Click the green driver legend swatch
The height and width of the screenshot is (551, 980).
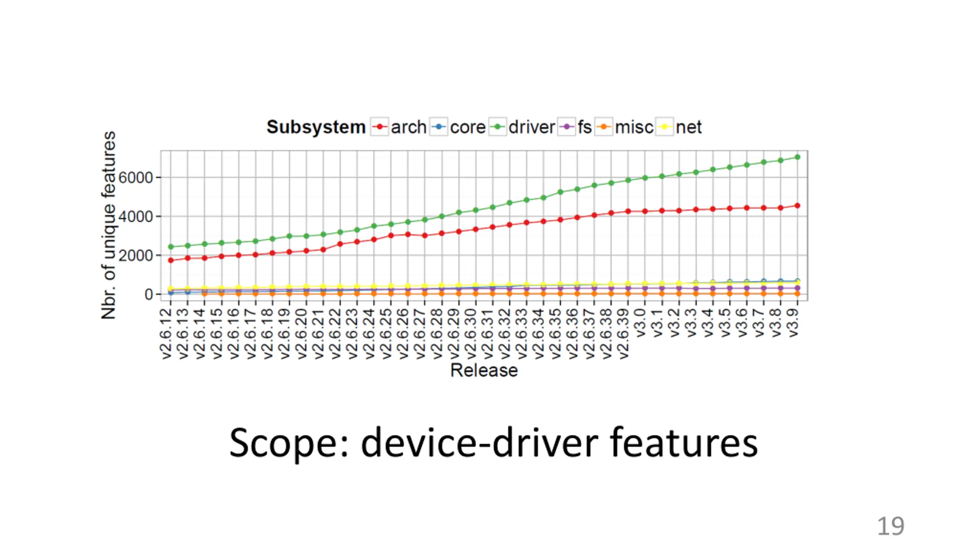(x=498, y=127)
